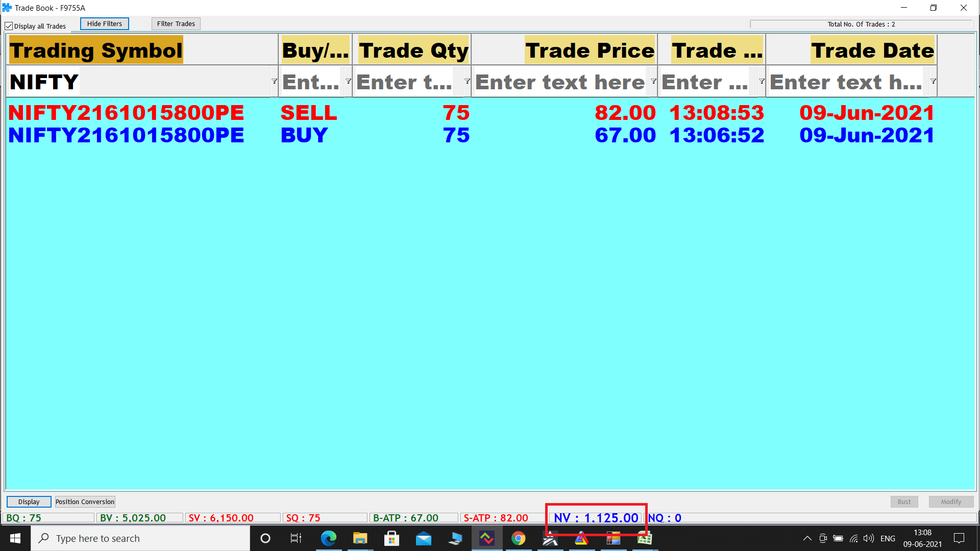Click the trade time 13:08:53
Viewport: 980px width, 551px height.
[717, 113]
